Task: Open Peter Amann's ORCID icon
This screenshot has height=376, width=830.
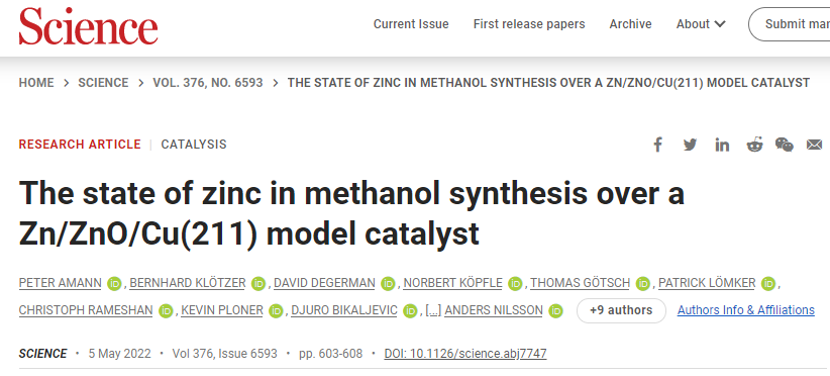Action: (114, 284)
